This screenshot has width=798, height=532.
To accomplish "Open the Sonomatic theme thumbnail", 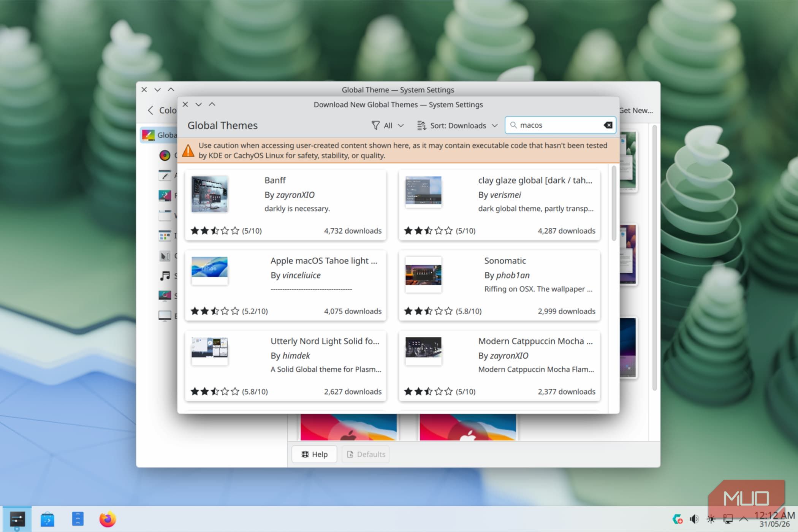I will point(423,275).
